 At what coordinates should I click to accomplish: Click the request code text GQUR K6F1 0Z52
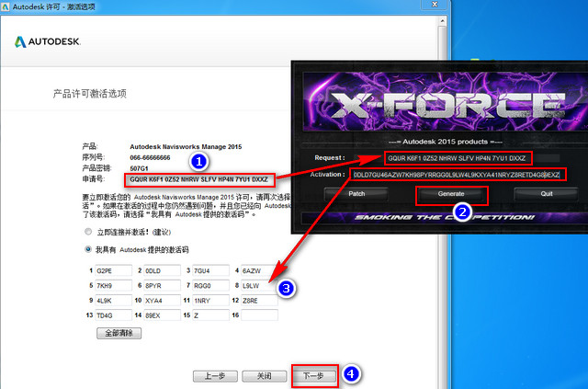199,179
